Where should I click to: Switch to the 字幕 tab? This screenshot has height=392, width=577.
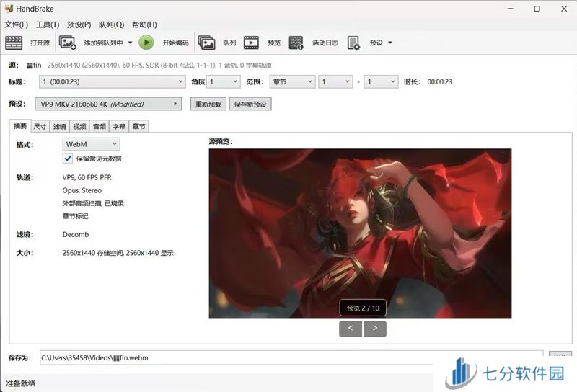tap(119, 127)
